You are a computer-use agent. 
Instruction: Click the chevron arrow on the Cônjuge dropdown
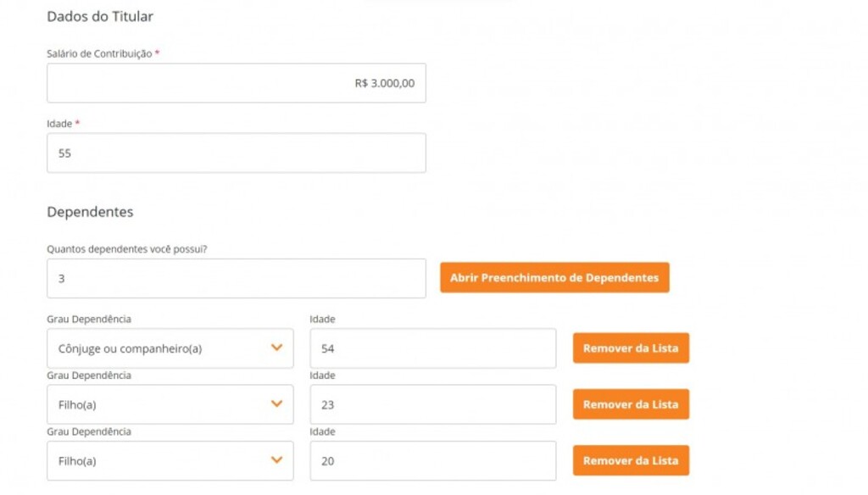tap(276, 348)
